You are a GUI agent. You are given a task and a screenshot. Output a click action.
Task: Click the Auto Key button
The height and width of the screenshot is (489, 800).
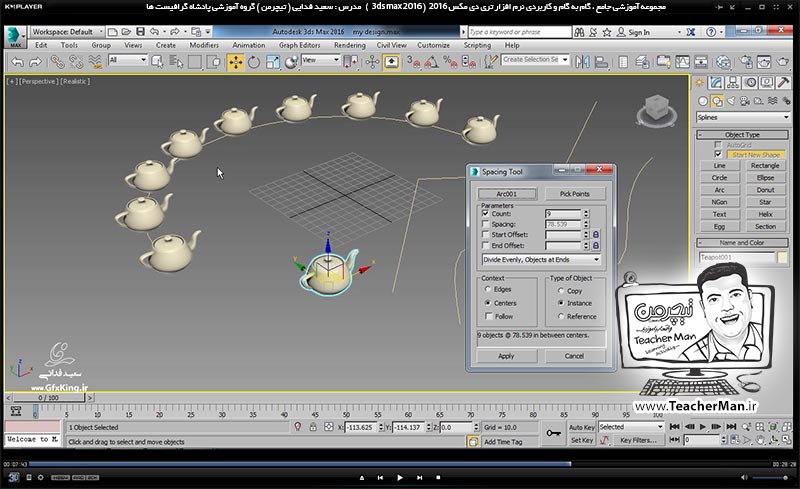pyautogui.click(x=581, y=427)
